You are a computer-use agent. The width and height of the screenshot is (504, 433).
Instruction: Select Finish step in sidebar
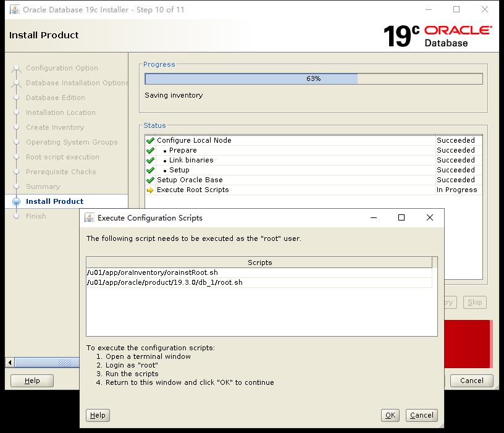click(x=36, y=216)
